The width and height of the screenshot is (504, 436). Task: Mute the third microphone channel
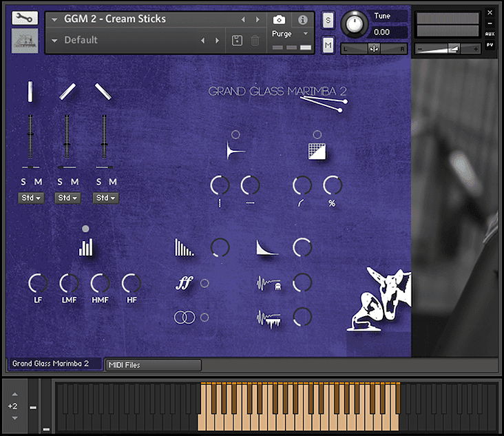click(x=112, y=182)
